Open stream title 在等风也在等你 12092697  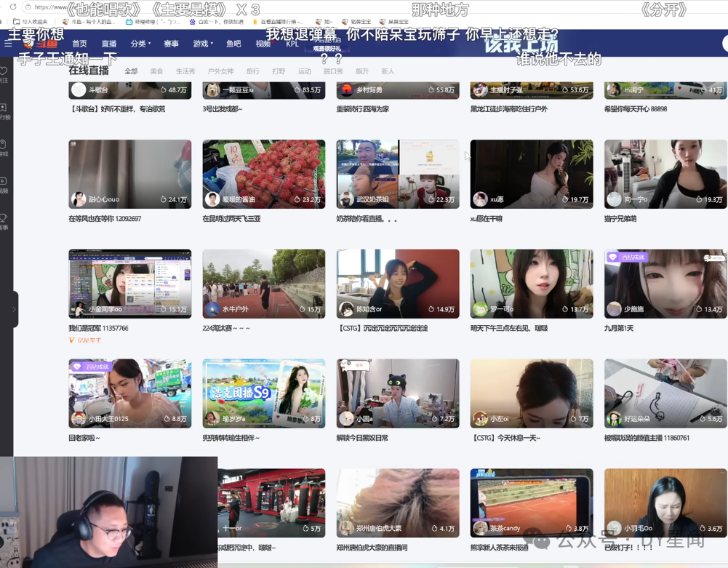click(105, 219)
